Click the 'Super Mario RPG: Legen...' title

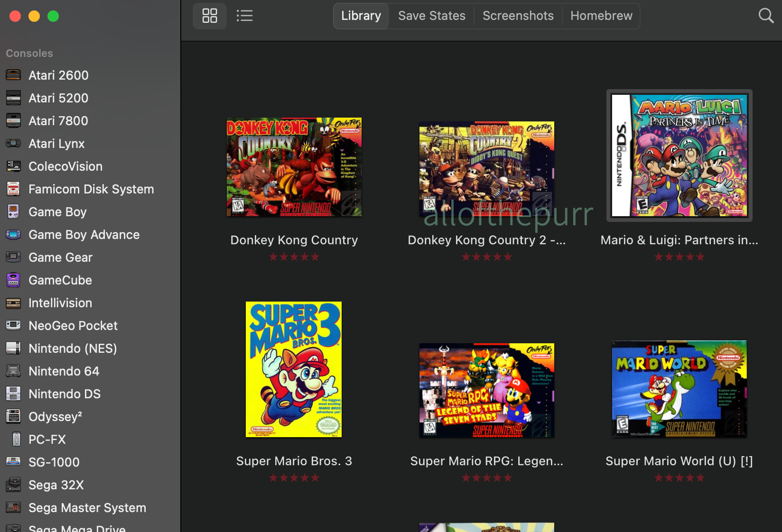click(x=487, y=461)
